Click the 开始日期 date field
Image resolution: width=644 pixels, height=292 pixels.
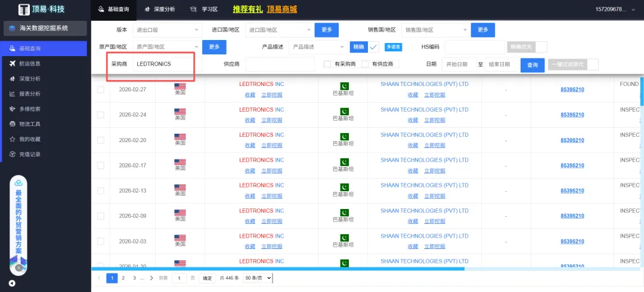point(459,64)
